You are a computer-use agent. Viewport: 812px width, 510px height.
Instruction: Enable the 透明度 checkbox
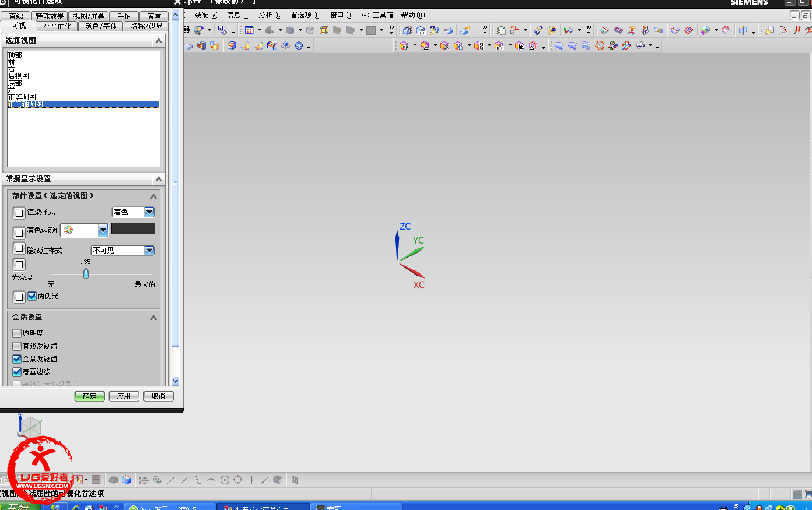coord(17,333)
